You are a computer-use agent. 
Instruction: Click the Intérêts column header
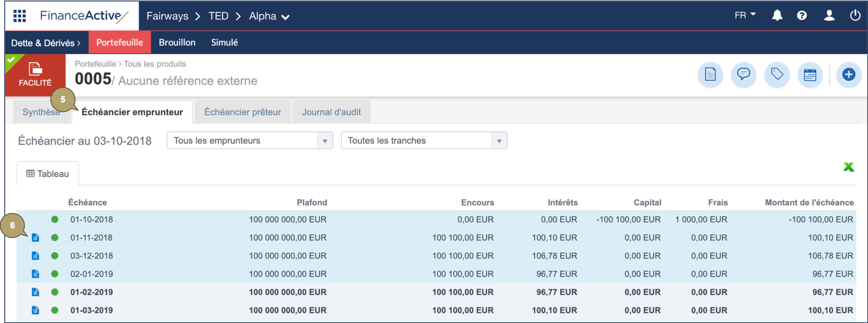pyautogui.click(x=562, y=202)
